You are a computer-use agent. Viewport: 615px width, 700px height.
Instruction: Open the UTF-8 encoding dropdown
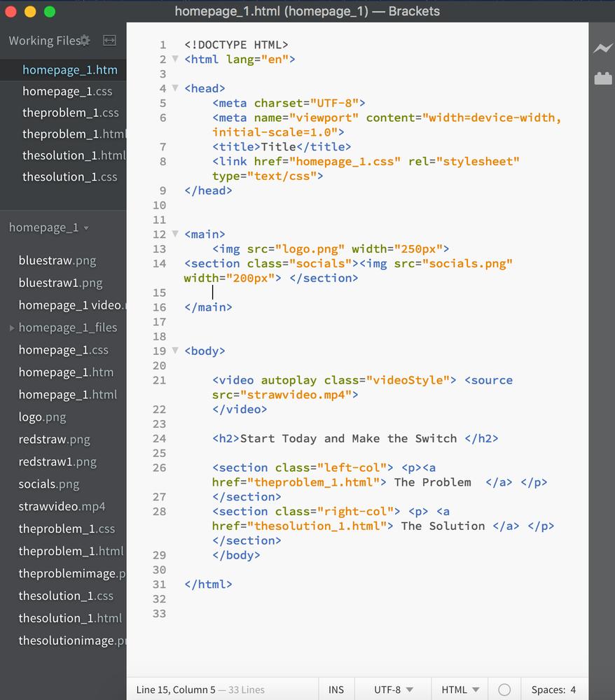(394, 689)
